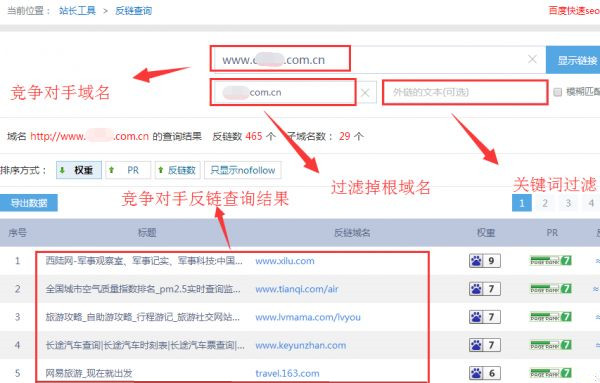Image resolution: width=600 pixels, height=383 pixels.
Task: Go to results page 4
Action: click(591, 203)
